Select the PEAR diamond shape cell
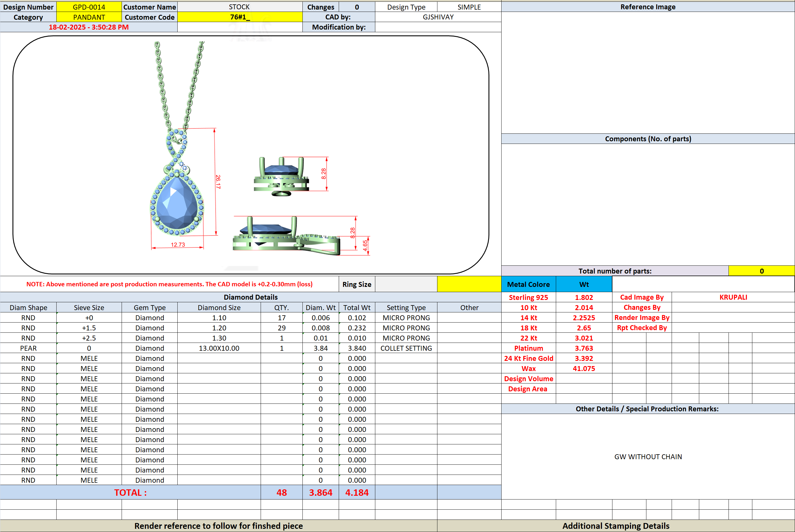The image size is (795, 532). pyautogui.click(x=28, y=348)
